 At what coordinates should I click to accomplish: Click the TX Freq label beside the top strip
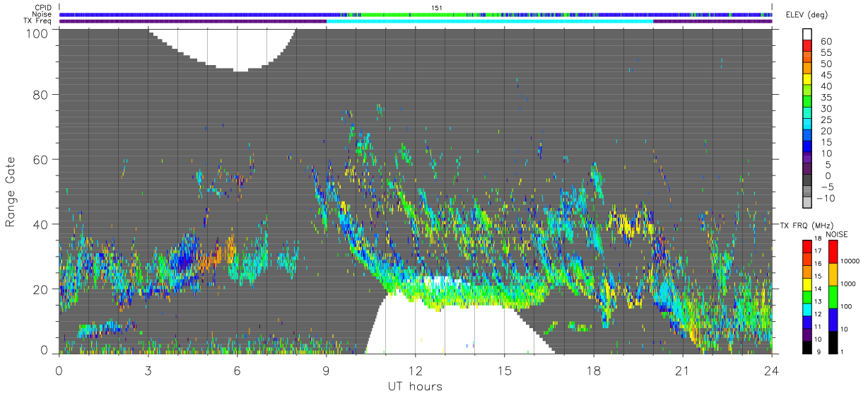click(x=38, y=21)
